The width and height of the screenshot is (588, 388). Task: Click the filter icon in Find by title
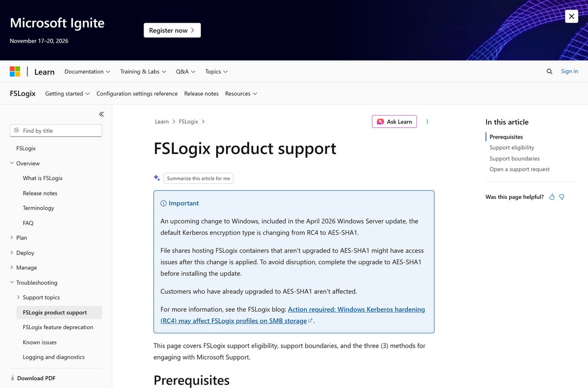(17, 130)
